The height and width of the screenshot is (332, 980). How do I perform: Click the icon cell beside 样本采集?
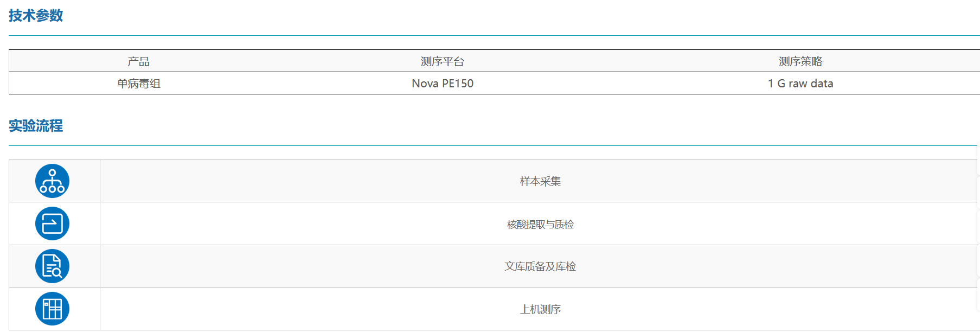(x=54, y=181)
